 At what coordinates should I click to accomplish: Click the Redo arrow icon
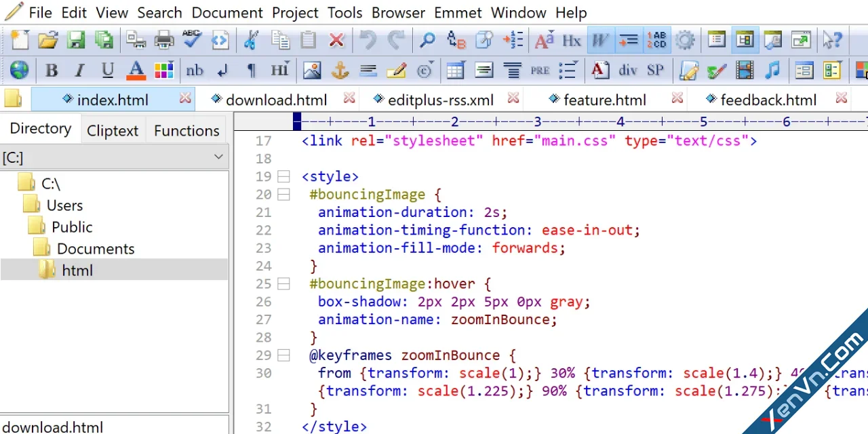[x=396, y=40]
